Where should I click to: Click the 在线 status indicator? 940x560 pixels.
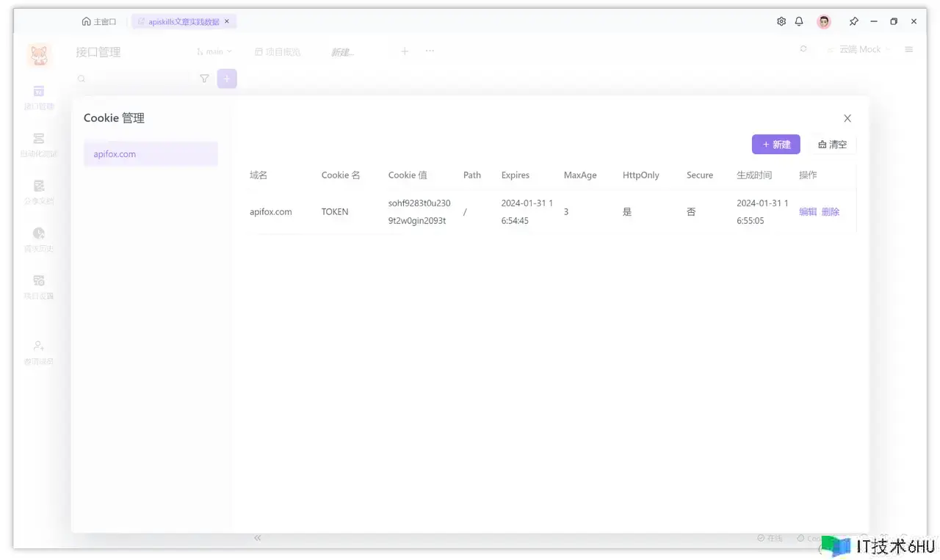coord(770,538)
